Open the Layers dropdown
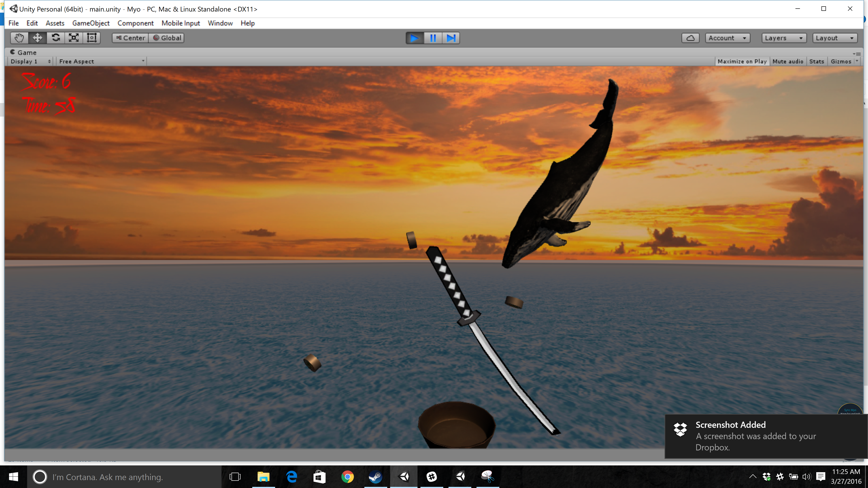 tap(784, 38)
